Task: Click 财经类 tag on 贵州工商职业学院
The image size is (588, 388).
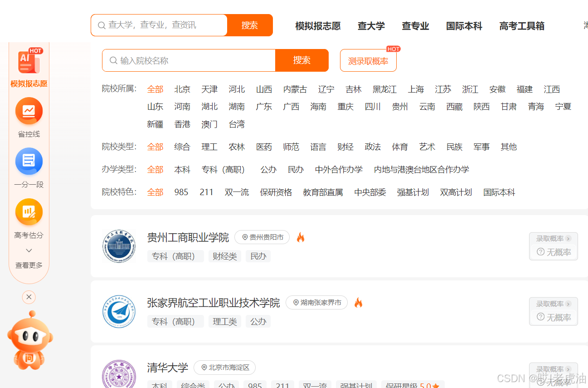Action: click(225, 256)
